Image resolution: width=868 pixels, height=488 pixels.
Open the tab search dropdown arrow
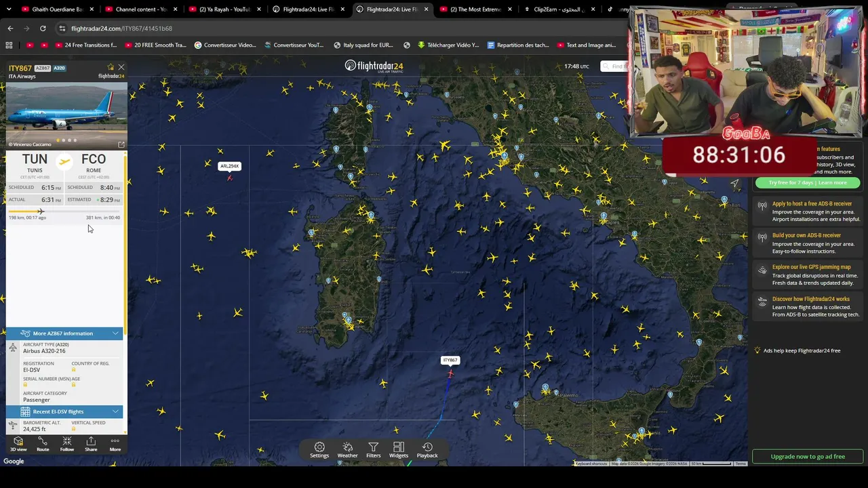click(9, 9)
